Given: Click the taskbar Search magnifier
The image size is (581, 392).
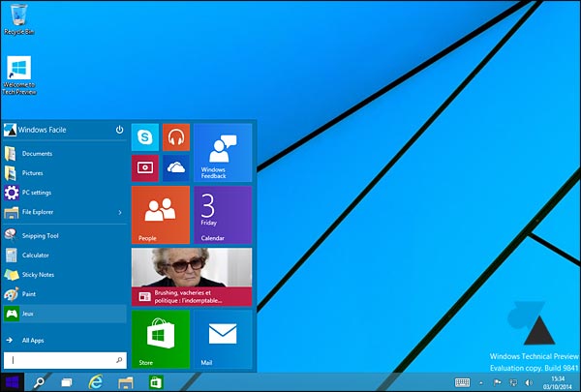Looking at the screenshot, I should 39,382.
